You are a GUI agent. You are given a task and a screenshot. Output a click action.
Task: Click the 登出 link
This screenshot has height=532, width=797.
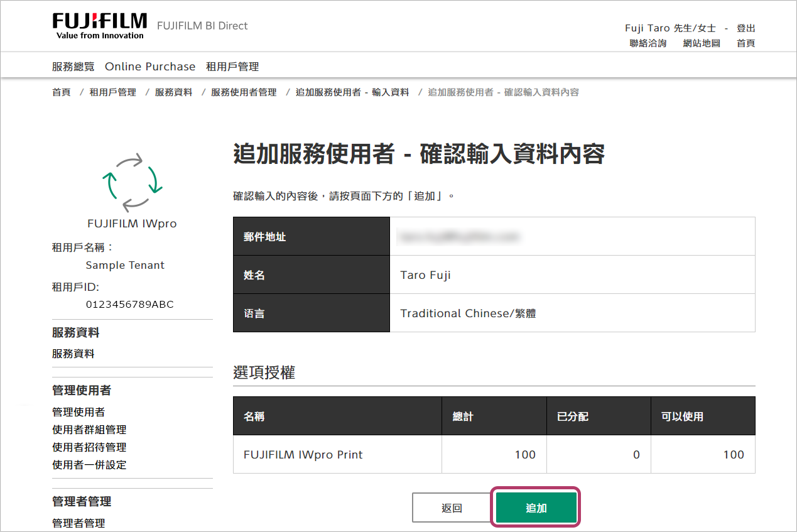tap(745, 28)
